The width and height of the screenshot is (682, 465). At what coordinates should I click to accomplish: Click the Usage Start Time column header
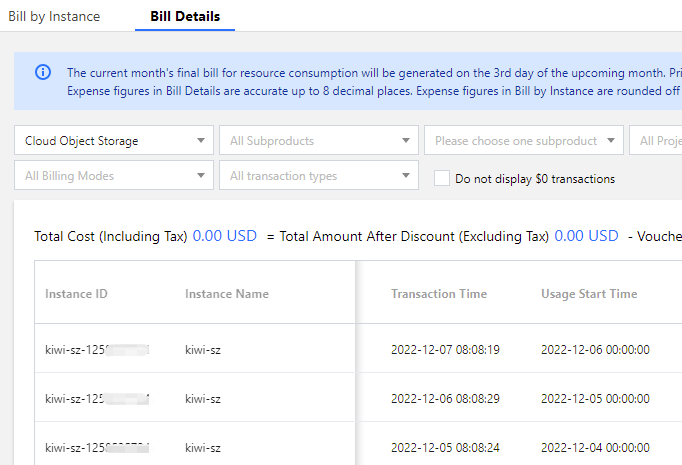pyautogui.click(x=589, y=294)
